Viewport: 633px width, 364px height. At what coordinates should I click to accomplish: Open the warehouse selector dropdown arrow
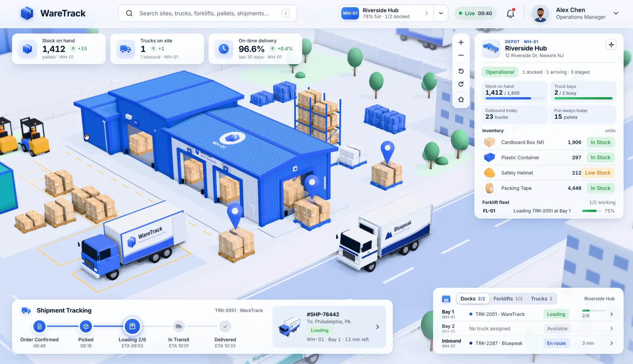[441, 13]
